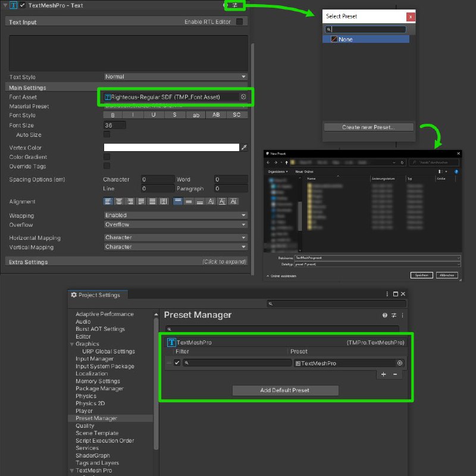Click the Font Size input field

click(115, 125)
